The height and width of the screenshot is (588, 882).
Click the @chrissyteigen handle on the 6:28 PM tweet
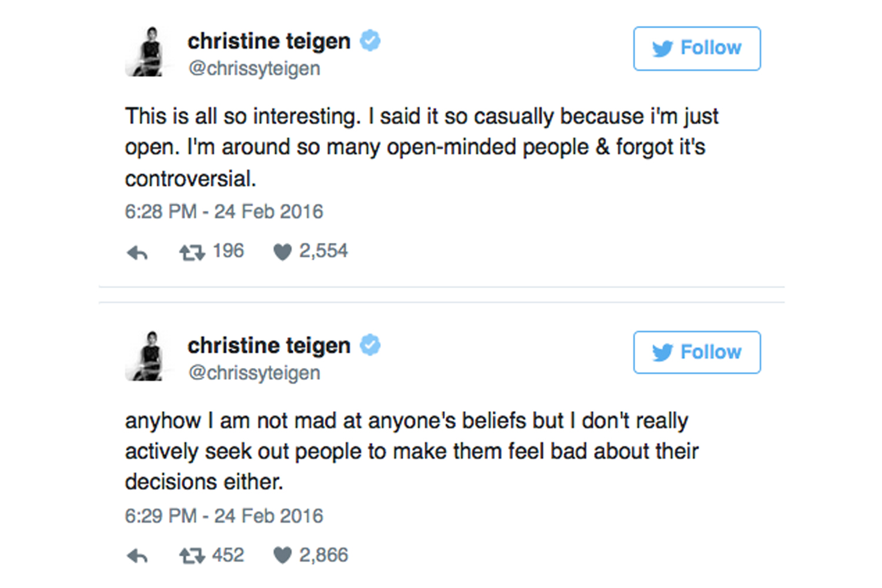pyautogui.click(x=254, y=68)
